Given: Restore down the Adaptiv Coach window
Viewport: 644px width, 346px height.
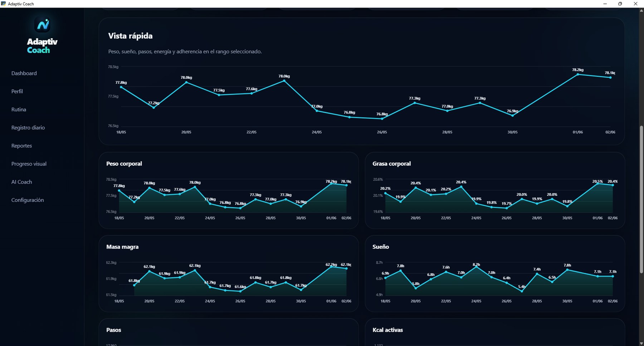Looking at the screenshot, I should click(620, 4).
